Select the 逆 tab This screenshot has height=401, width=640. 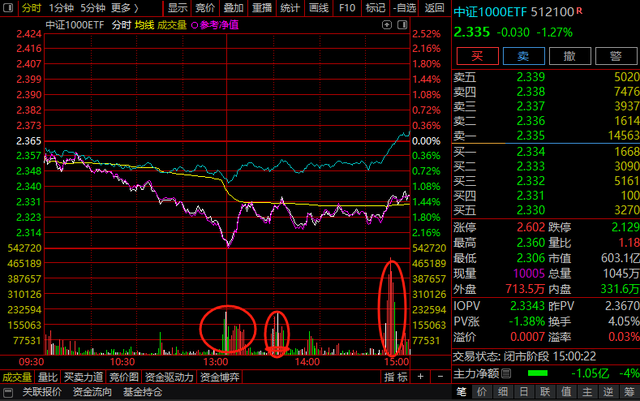[608, 392]
